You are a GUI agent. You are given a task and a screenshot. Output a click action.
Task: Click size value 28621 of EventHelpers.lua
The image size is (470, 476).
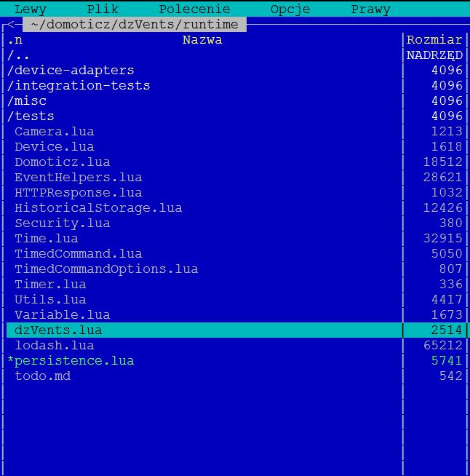coord(442,178)
